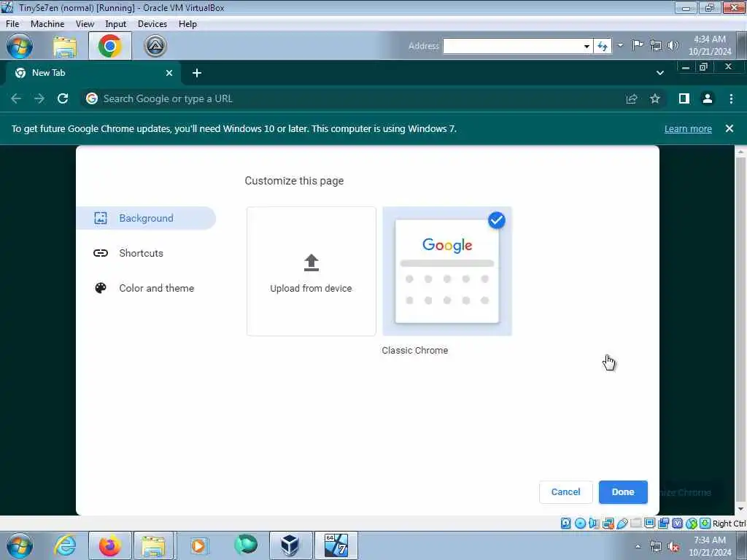Click the Chrome icon in guest taskbar
This screenshot has height=560, width=747.
[109, 46]
